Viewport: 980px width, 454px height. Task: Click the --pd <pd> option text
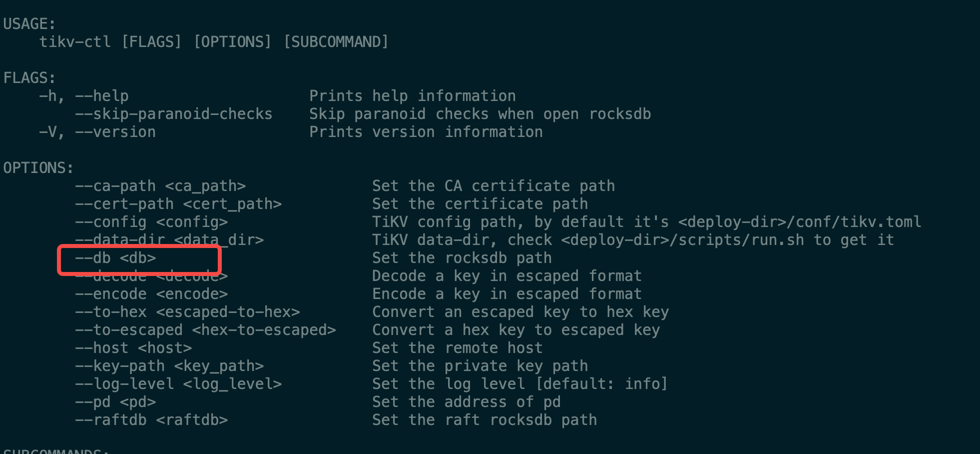coord(115,402)
